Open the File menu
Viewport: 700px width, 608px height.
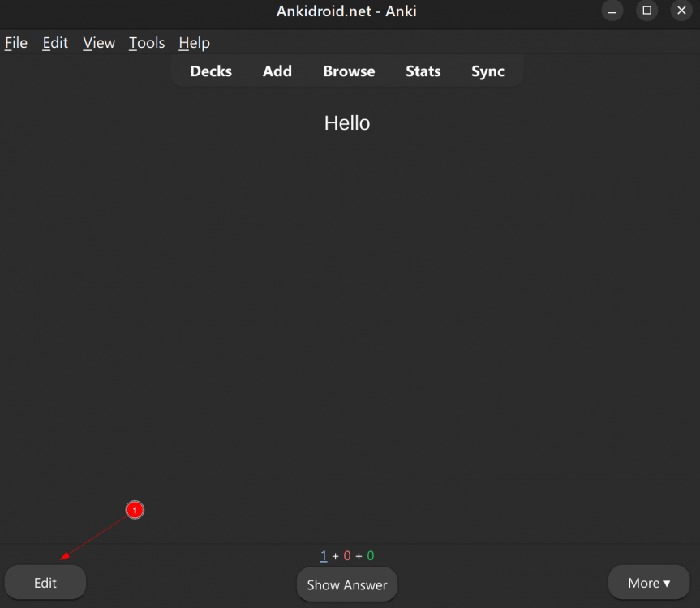click(x=16, y=43)
